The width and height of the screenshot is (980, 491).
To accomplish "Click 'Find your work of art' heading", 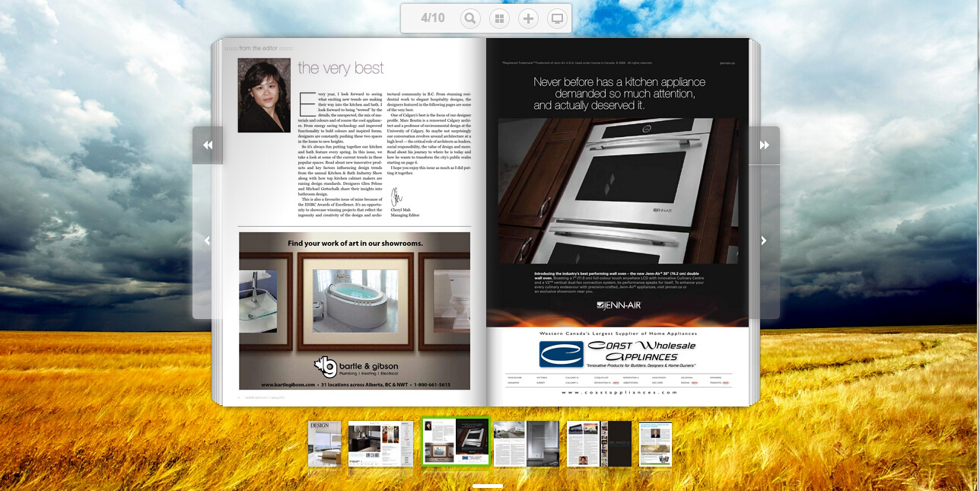I will 355,244.
